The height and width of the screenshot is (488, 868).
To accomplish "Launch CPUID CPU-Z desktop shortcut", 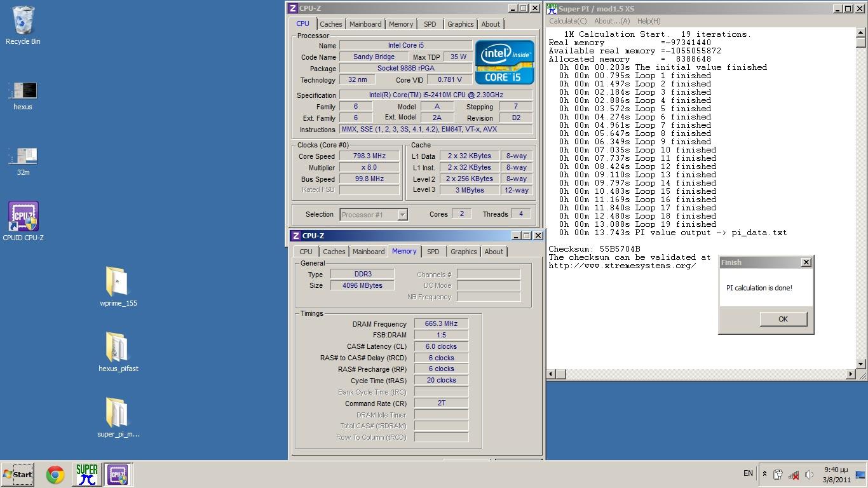I will coord(24,221).
